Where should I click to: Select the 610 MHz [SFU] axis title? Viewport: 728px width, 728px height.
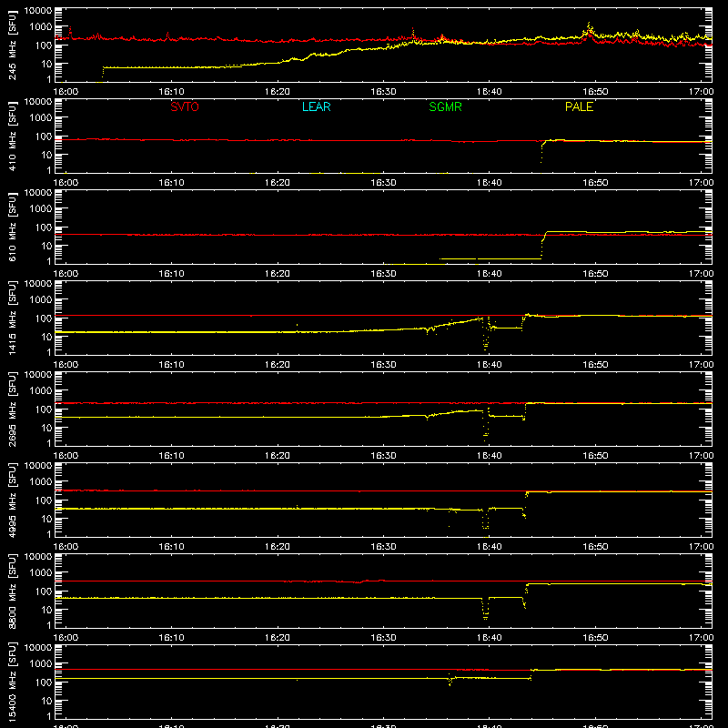tap(12, 227)
